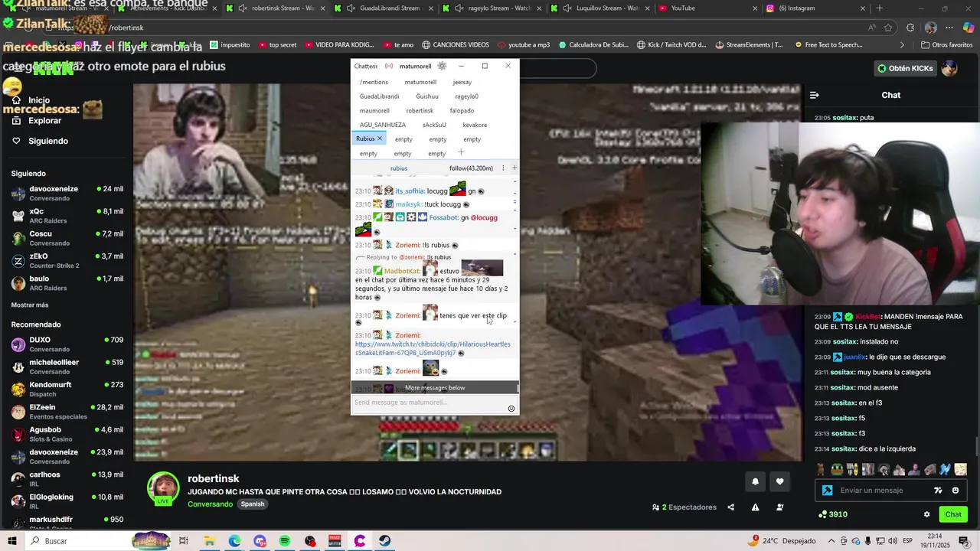Open the CANCIONES VIDEOS bookmark
This screenshot has height=551, width=980.
[x=456, y=44]
